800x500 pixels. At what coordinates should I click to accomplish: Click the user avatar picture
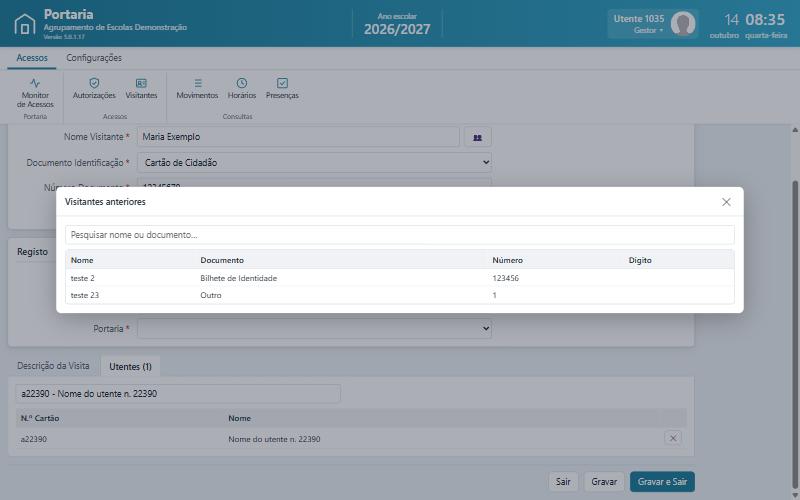click(683, 23)
